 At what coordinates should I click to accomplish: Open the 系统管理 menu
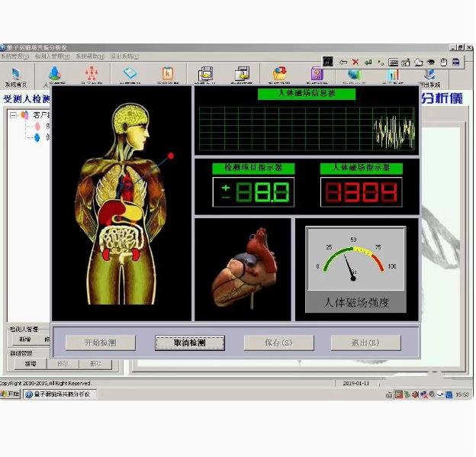(x=14, y=56)
